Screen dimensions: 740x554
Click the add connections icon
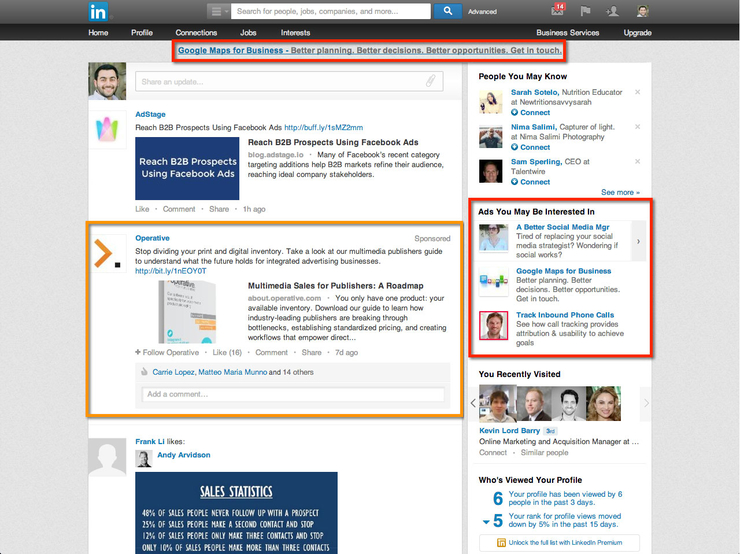[x=613, y=11]
